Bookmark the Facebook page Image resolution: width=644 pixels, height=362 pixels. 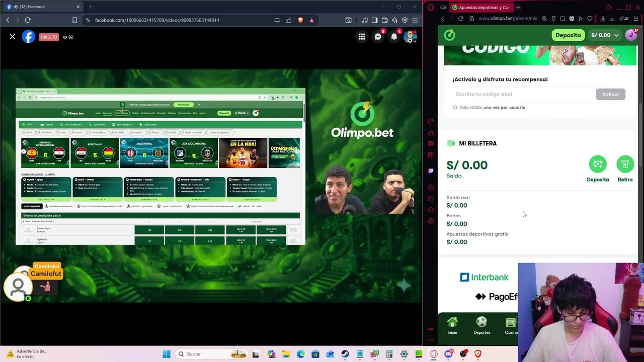click(74, 20)
